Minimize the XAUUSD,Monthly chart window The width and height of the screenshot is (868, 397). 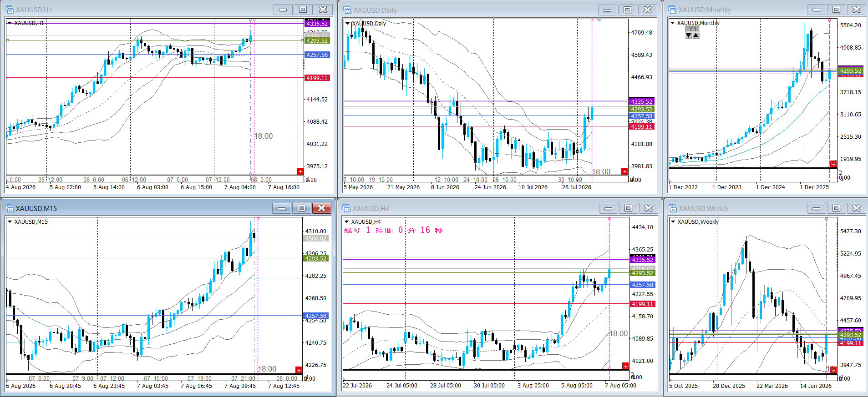817,10
